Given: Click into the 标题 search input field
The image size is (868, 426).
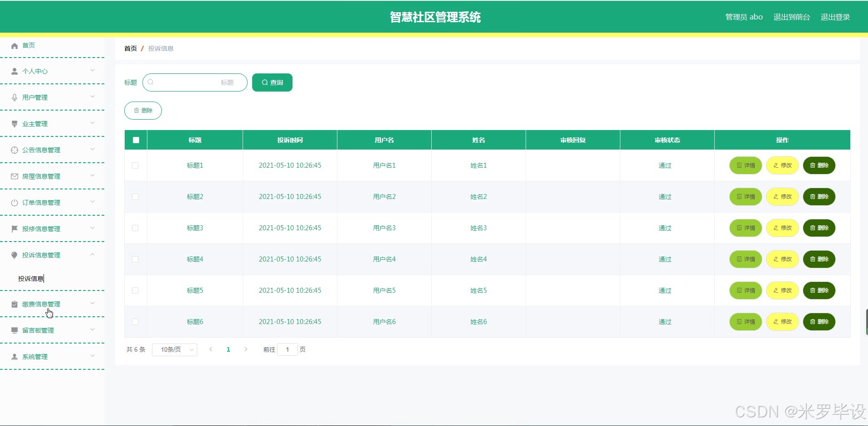Looking at the screenshot, I should coord(195,82).
